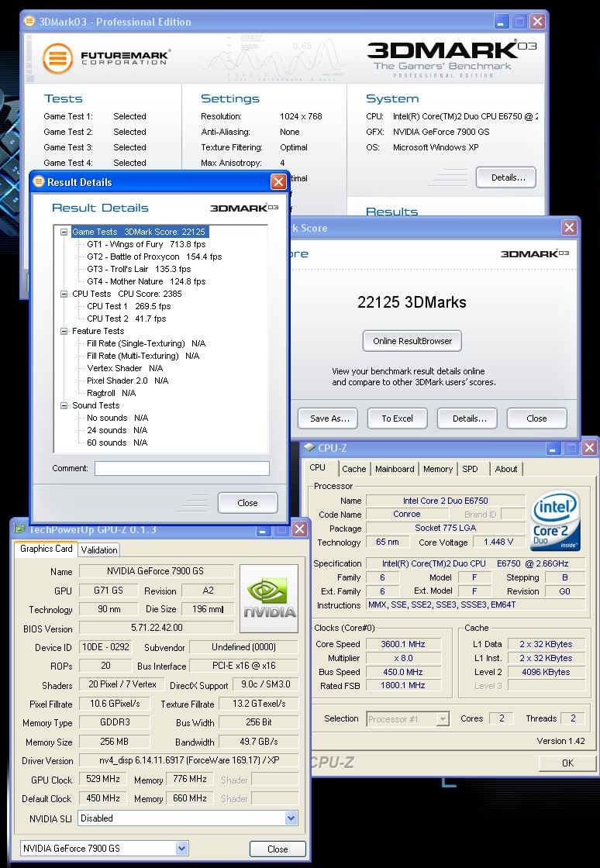Click the 3DMark03 window title icon
Viewport: 600px width, 868px height.
click(x=29, y=22)
